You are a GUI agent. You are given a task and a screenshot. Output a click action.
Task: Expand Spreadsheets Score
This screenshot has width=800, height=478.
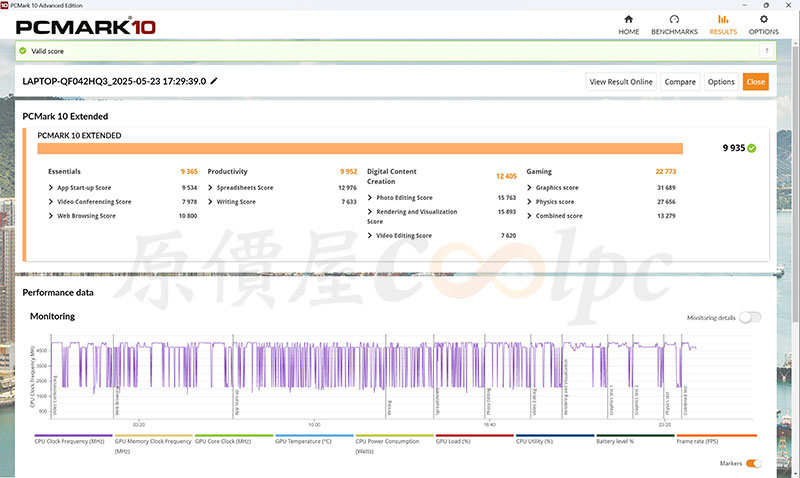coord(210,188)
